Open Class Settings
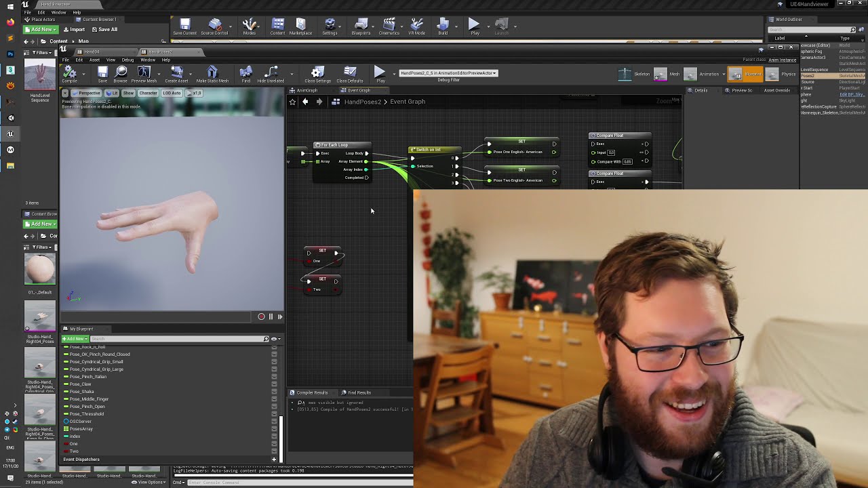Viewport: 868px width, 488px height. tap(317, 74)
